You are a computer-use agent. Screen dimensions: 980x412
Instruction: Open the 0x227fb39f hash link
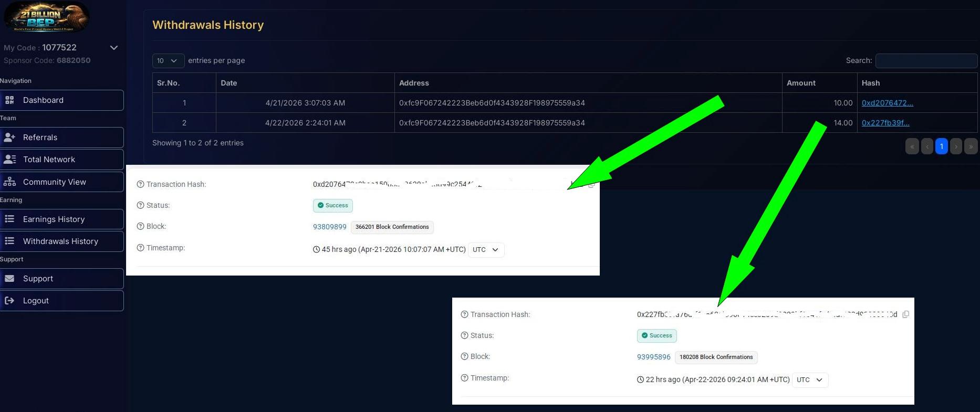885,123
